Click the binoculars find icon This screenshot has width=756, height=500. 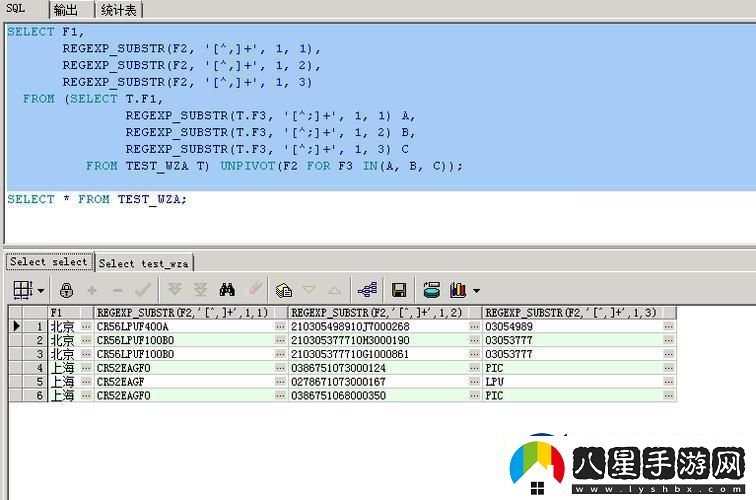pos(227,290)
